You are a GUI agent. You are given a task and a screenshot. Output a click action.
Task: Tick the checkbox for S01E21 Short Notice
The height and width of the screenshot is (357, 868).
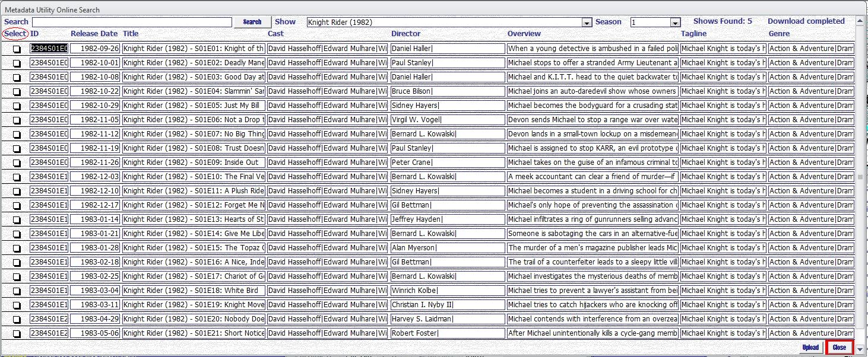(17, 334)
